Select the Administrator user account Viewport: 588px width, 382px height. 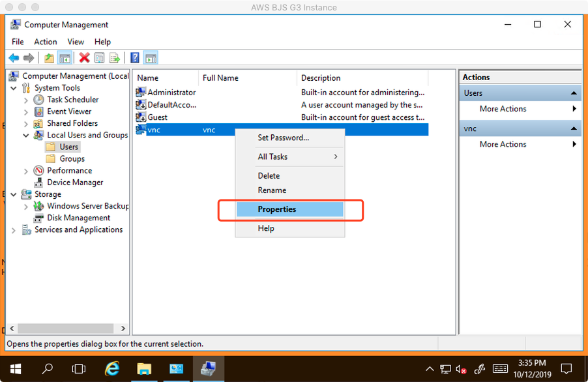(171, 93)
